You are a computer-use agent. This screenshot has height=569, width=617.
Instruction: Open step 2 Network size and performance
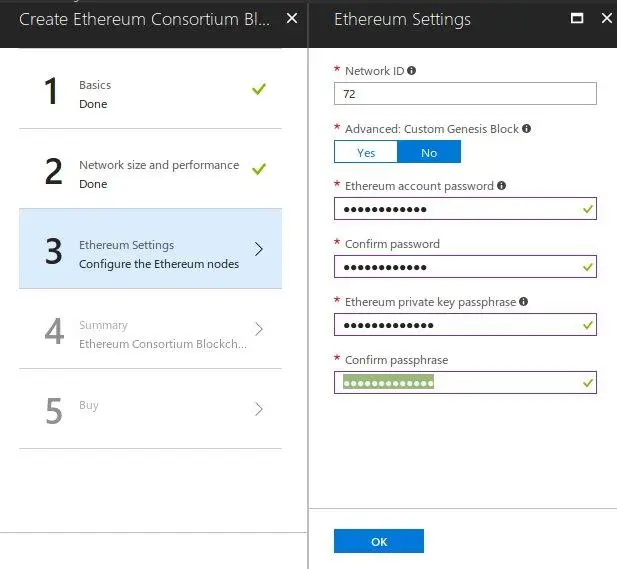click(x=150, y=174)
